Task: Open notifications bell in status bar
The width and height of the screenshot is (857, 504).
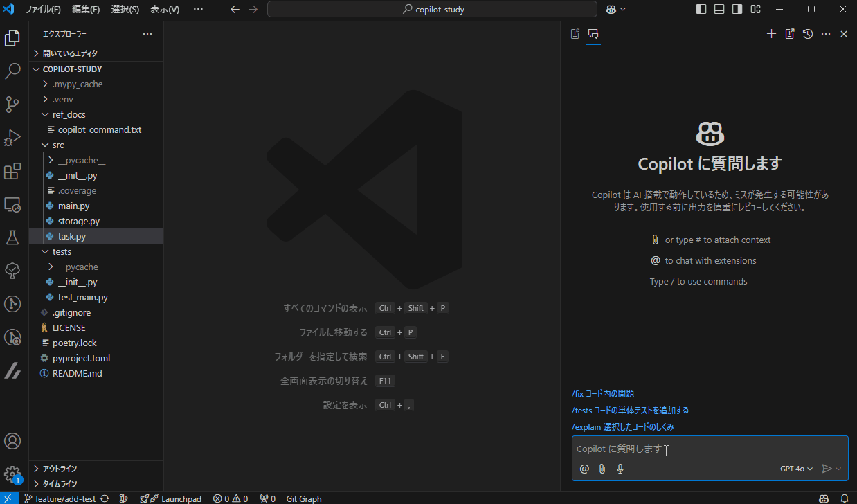Action: pos(844,498)
